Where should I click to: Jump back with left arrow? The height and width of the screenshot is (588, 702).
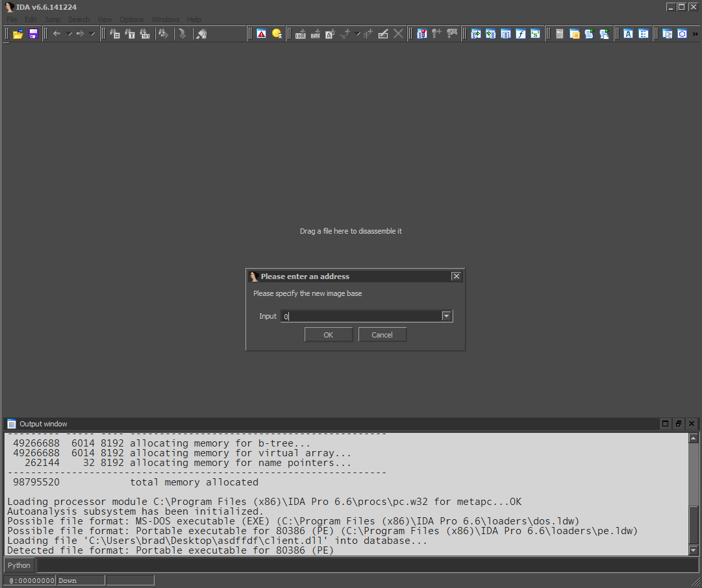click(x=56, y=34)
